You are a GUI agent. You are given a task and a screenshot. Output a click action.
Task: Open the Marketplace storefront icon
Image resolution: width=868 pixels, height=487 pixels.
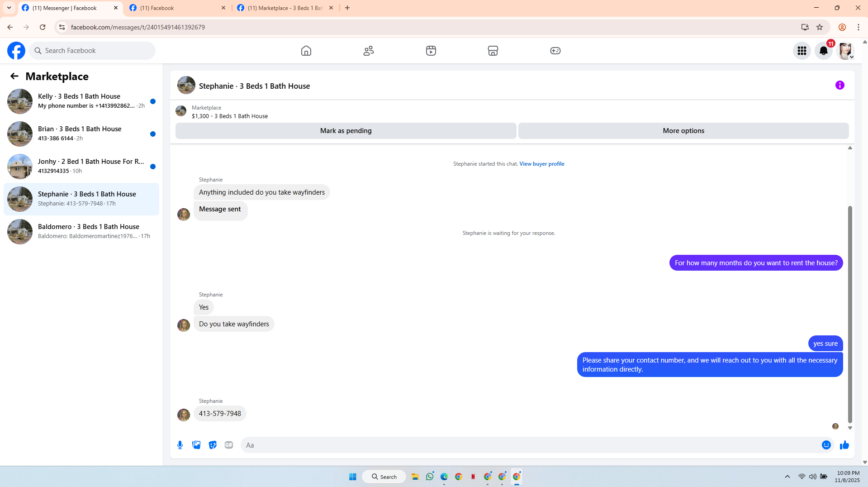(493, 51)
